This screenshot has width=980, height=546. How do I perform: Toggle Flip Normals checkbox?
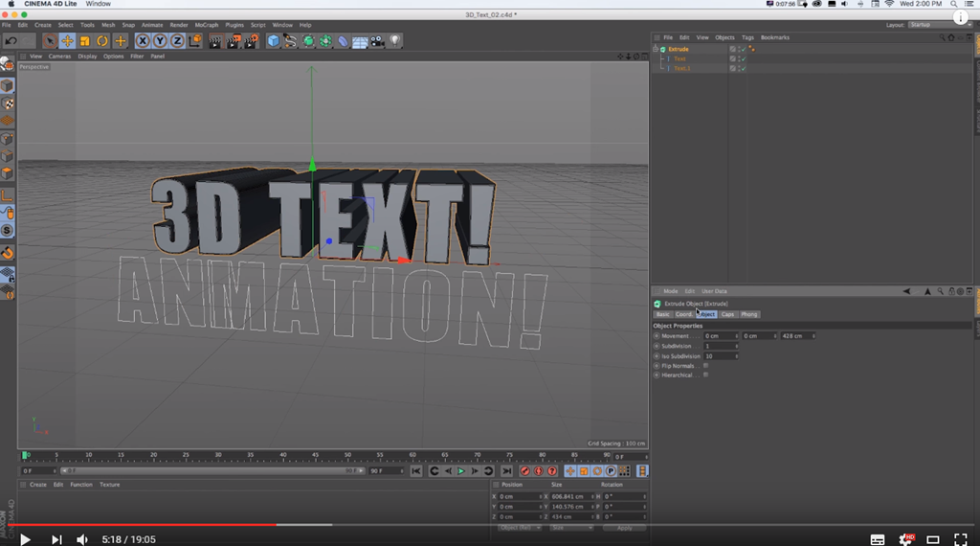coord(705,366)
